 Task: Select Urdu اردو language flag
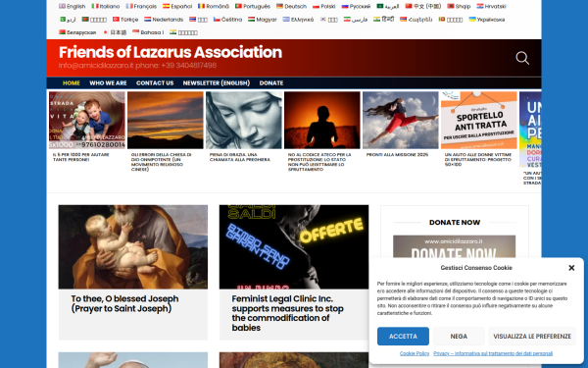[68, 20]
